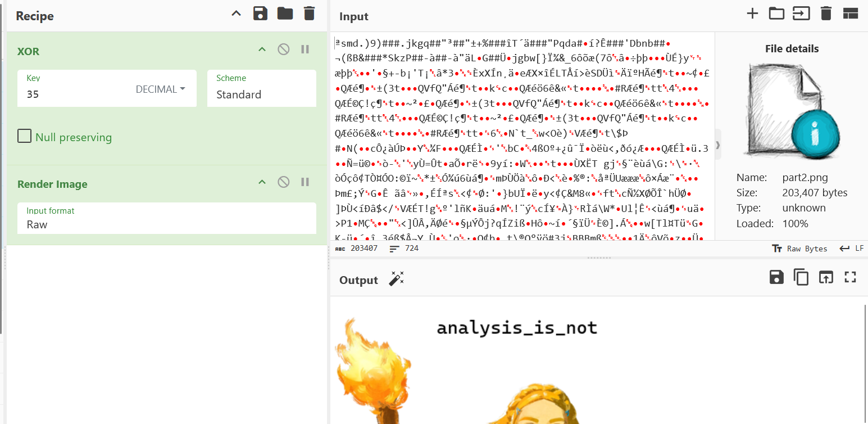Disable the Render Image operation
Screen dimensions: 868x424
click(x=284, y=182)
